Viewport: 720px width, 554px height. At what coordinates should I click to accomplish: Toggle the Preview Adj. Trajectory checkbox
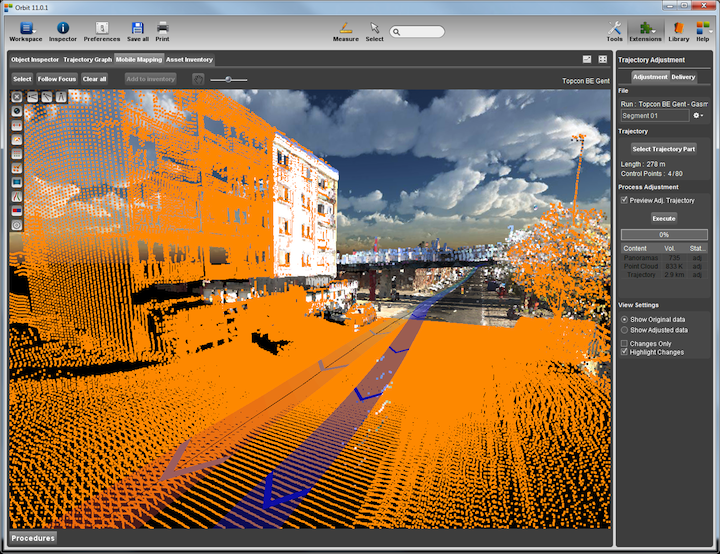[x=625, y=200]
